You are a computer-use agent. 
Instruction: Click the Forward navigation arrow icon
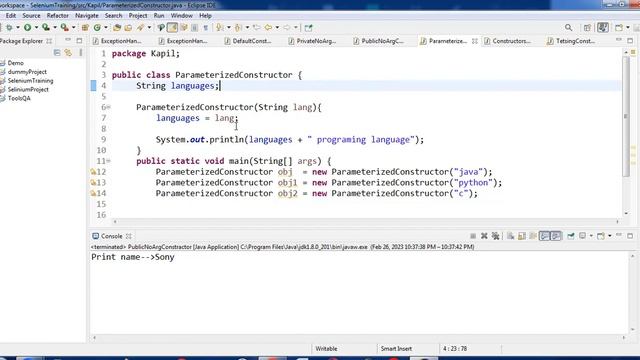click(x=287, y=27)
